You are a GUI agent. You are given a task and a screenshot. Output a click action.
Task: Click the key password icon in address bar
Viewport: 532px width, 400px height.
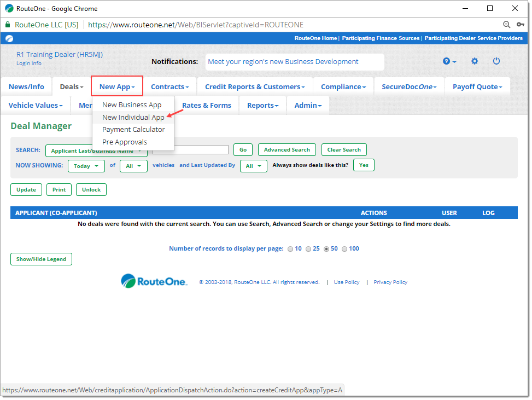(520, 25)
